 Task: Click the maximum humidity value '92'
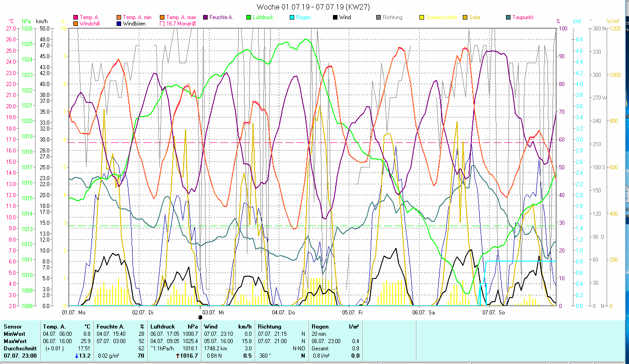(x=141, y=341)
